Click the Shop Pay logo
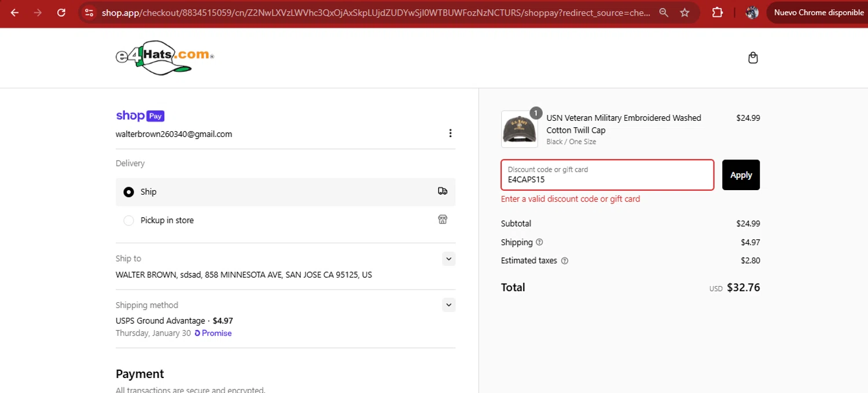 [140, 116]
